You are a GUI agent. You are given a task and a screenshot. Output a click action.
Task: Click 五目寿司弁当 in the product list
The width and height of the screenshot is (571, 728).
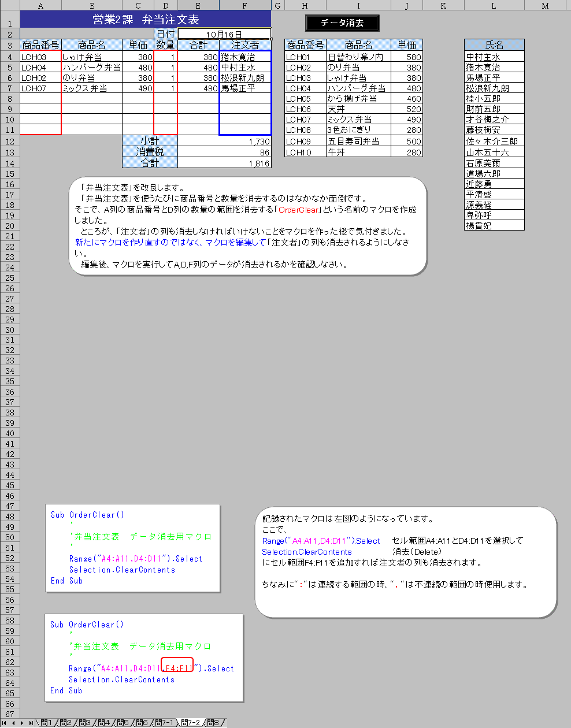[x=358, y=142]
